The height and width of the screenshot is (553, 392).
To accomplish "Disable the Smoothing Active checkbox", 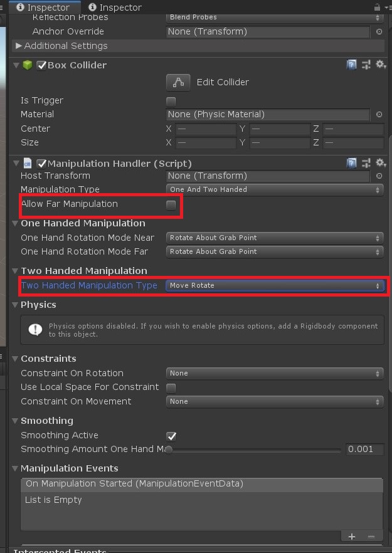I will 171,436.
